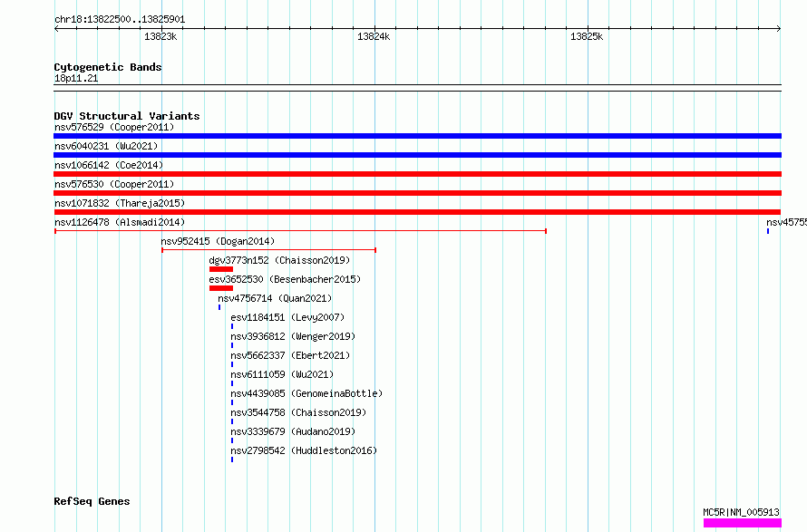The image size is (807, 532).
Task: Open variant label nsv6040231 (Wu2021)
Action: [106, 146]
